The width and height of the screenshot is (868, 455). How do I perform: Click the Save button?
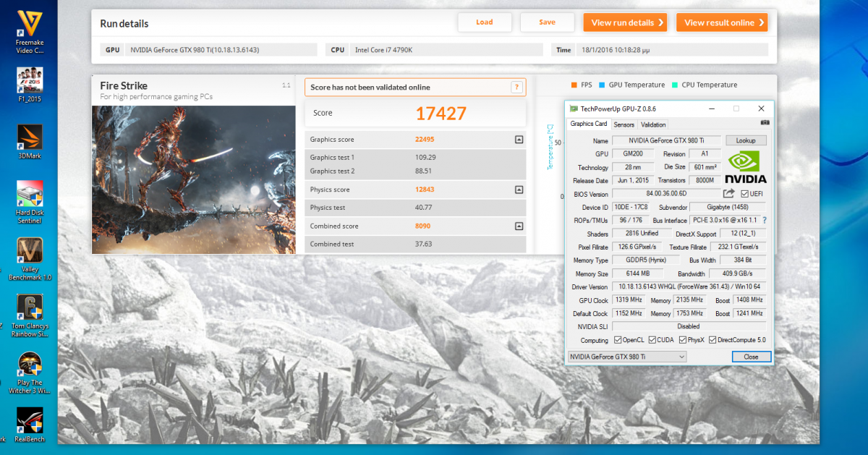[548, 22]
